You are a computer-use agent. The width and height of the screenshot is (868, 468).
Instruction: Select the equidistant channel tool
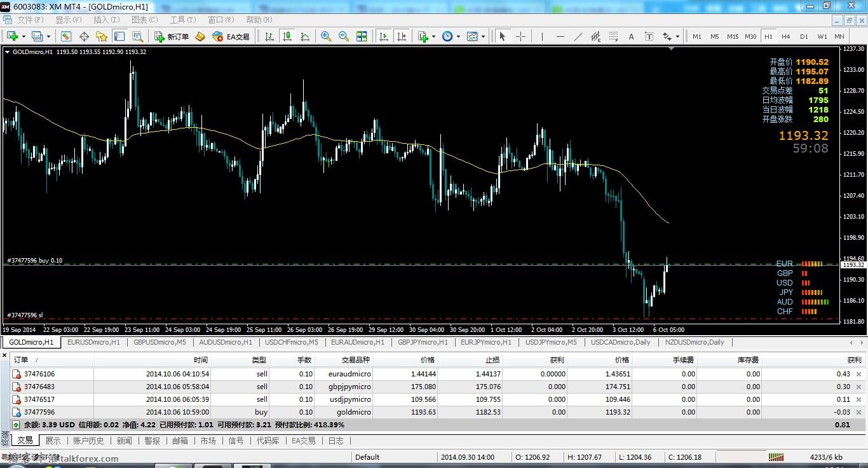coord(595,36)
